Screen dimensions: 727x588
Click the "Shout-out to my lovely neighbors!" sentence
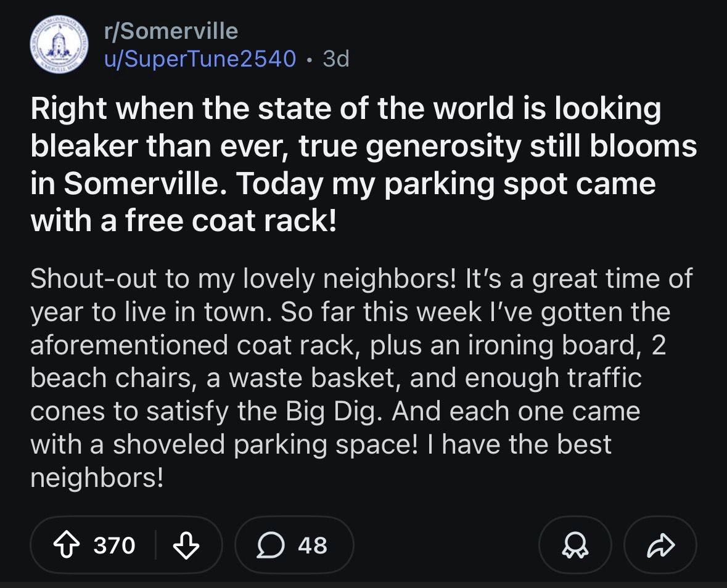243,278
